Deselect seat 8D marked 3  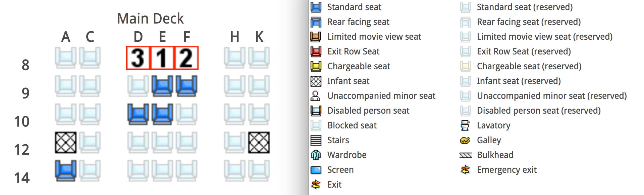tap(138, 58)
